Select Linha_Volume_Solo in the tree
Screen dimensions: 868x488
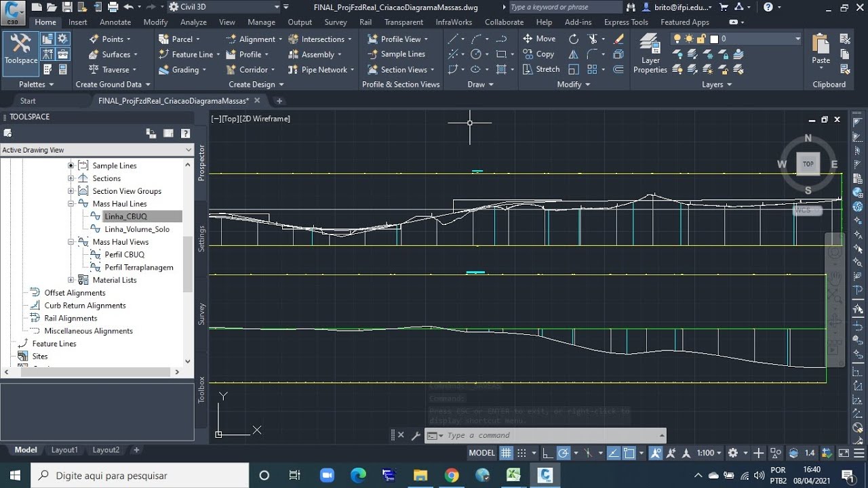tap(137, 229)
